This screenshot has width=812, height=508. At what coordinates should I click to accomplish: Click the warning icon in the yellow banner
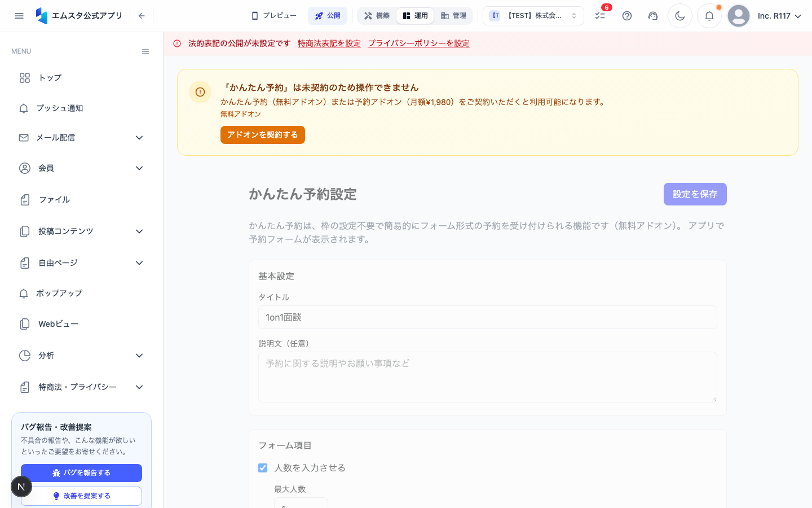(x=200, y=92)
